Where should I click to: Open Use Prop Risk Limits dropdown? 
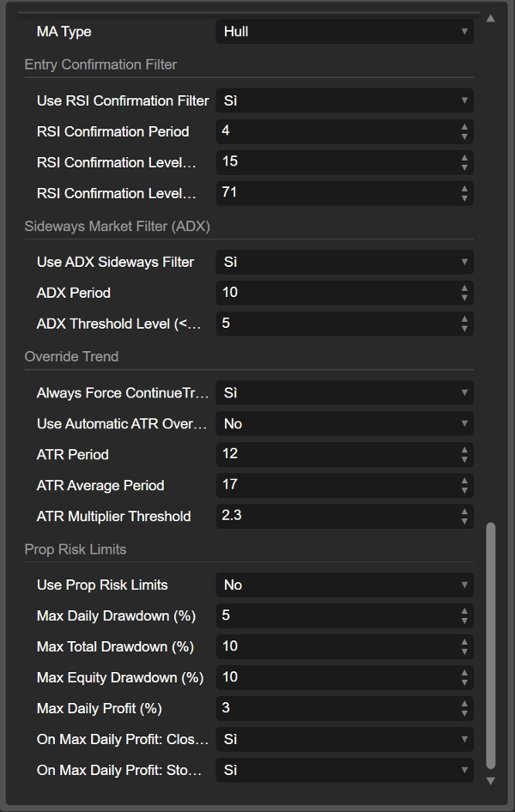343,585
